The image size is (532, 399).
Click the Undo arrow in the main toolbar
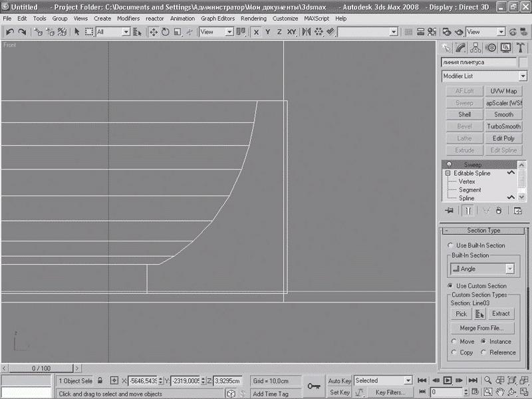[x=10, y=32]
